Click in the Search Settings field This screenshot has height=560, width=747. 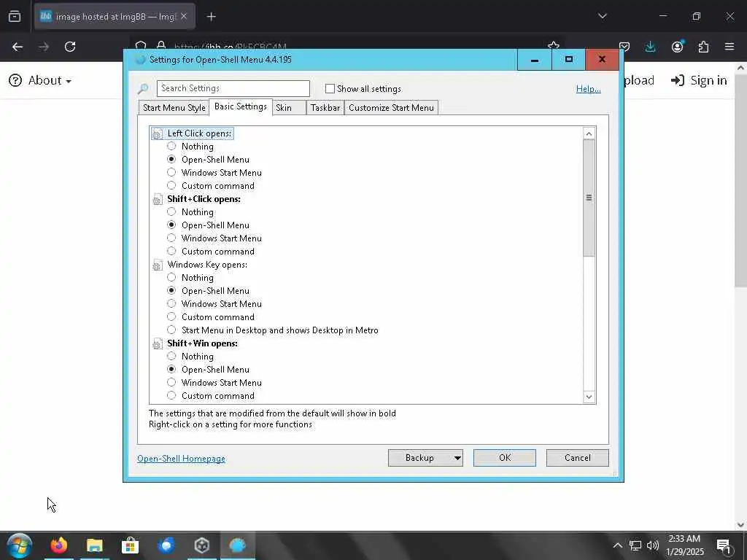233,88
